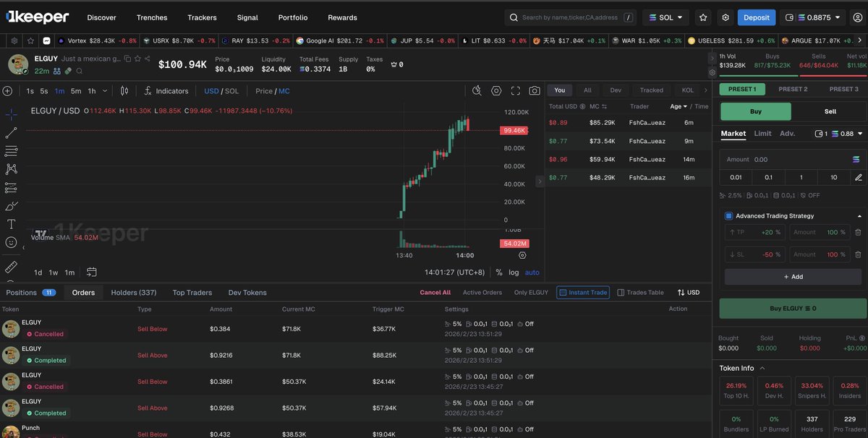
Task: Delete the SL strategy row
Action: [858, 254]
